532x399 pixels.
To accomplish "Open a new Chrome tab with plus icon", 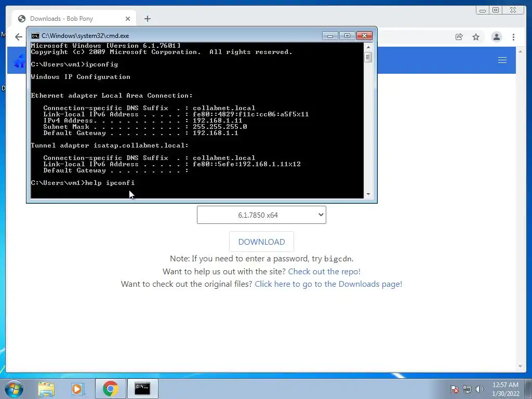I will tap(147, 19).
